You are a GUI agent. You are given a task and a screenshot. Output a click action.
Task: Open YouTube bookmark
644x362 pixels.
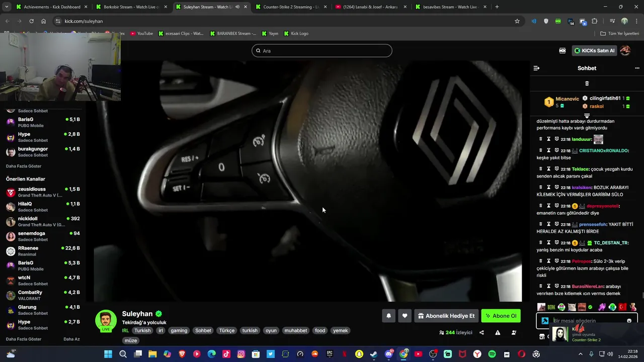click(x=141, y=33)
